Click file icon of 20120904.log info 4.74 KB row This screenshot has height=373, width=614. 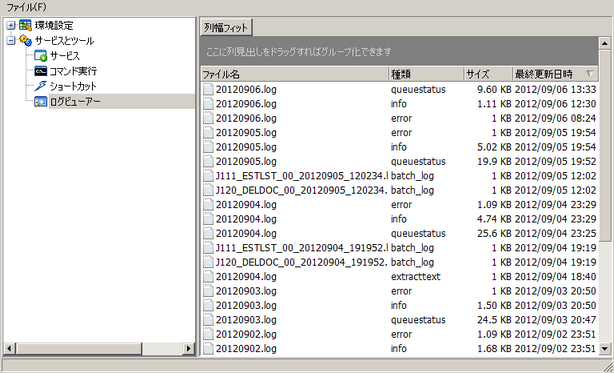click(208, 219)
